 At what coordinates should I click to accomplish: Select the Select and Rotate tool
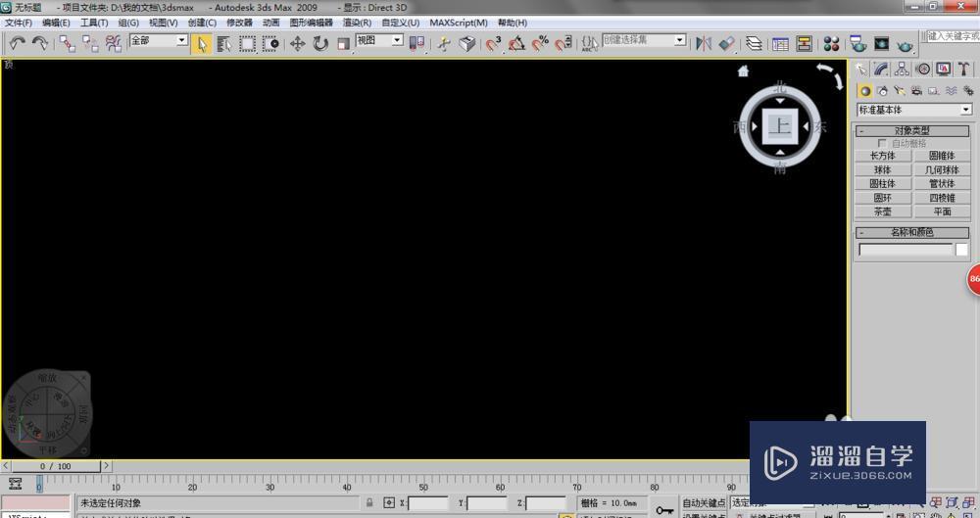(320, 44)
